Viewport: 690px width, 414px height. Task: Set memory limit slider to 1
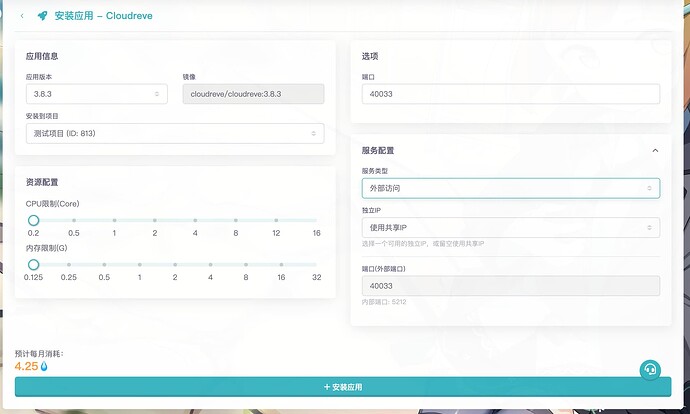coord(139,265)
